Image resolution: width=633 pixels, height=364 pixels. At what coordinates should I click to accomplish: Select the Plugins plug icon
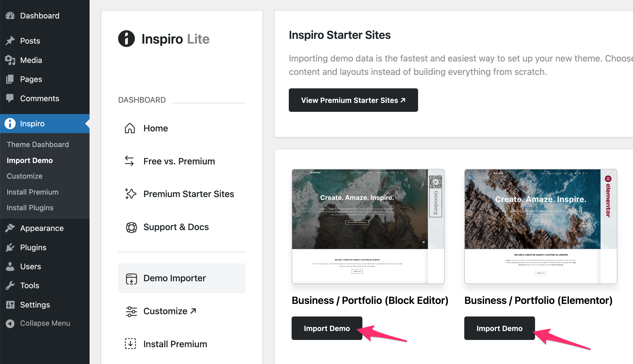click(x=10, y=247)
